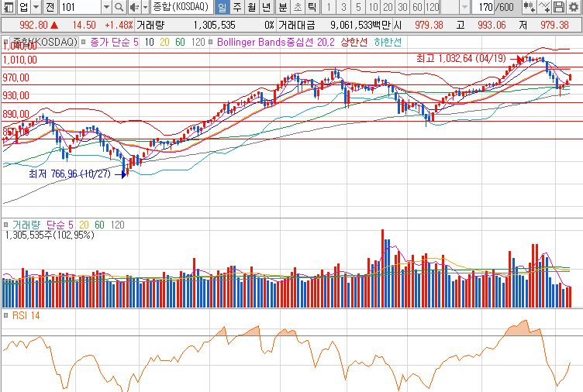Switch to the 초 second tab
This screenshot has height=392, width=583.
click(x=298, y=7)
